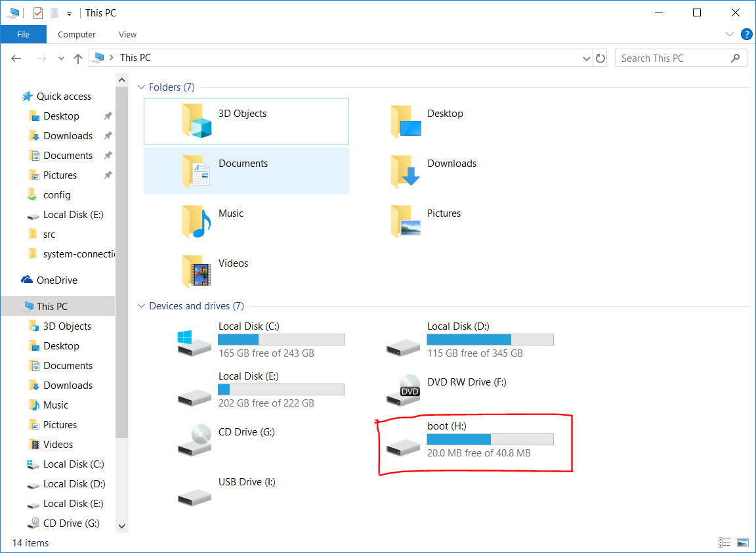Viewport: 756px width, 553px height.
Task: Click the Search This PC field
Action: (x=681, y=58)
